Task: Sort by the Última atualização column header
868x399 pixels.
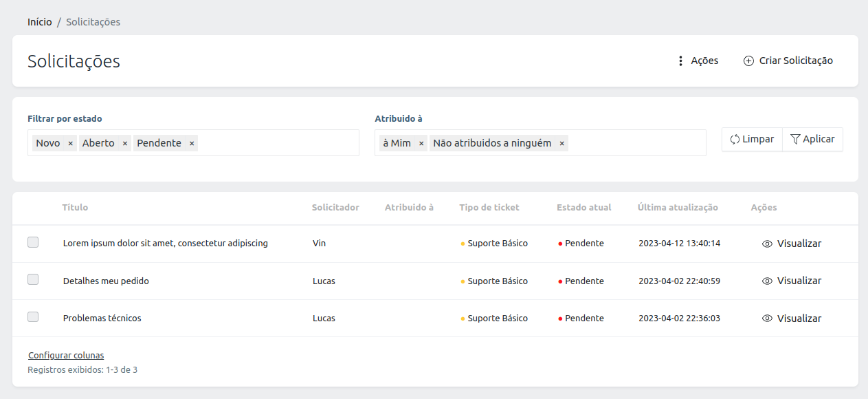Action: coord(678,207)
